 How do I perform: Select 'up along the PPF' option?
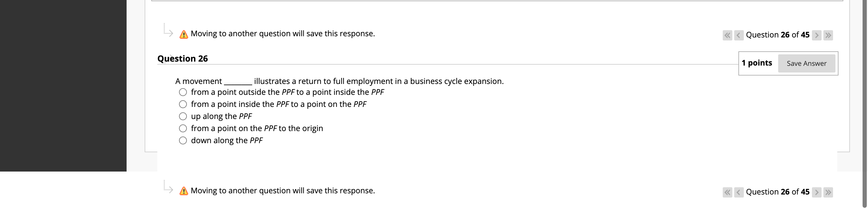click(x=183, y=116)
